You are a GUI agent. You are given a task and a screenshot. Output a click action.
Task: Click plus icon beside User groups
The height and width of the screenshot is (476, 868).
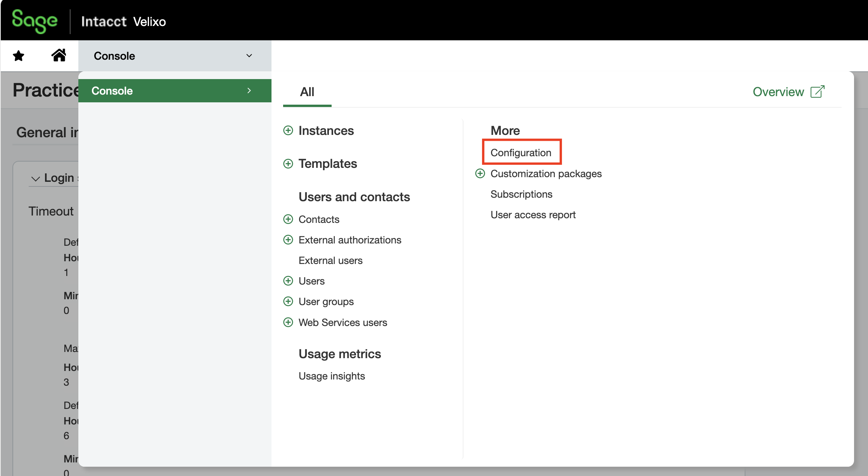pyautogui.click(x=288, y=302)
